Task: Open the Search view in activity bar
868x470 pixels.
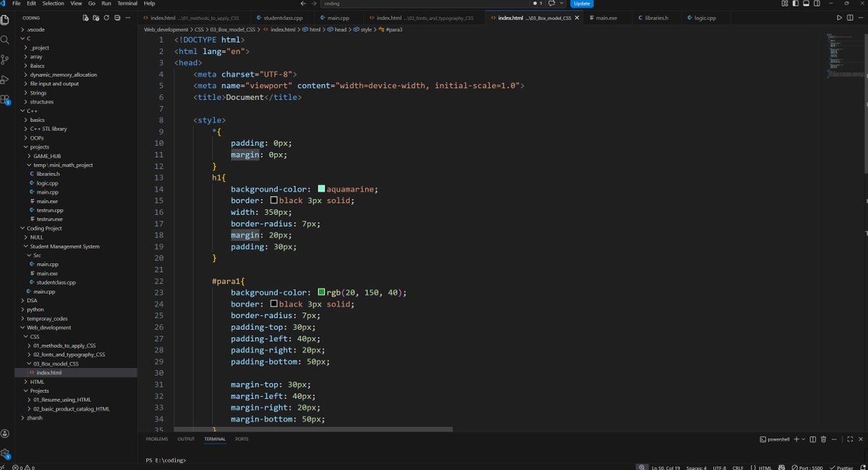Action: pos(5,39)
